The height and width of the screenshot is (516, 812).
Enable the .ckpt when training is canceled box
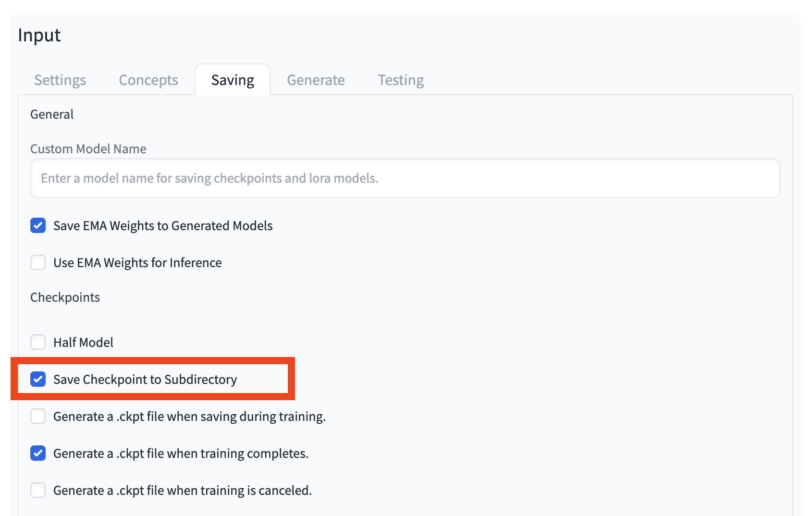[x=38, y=491]
